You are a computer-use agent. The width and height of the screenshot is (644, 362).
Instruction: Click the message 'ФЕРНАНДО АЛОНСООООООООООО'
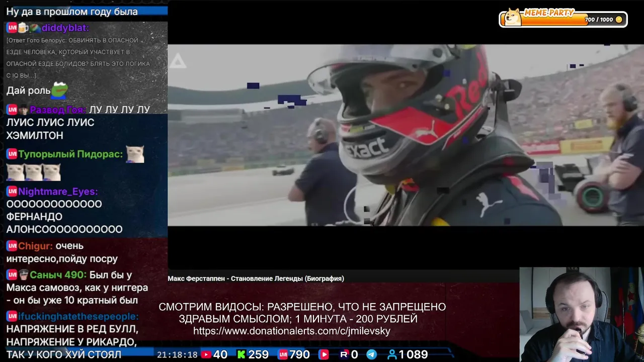pos(64,223)
